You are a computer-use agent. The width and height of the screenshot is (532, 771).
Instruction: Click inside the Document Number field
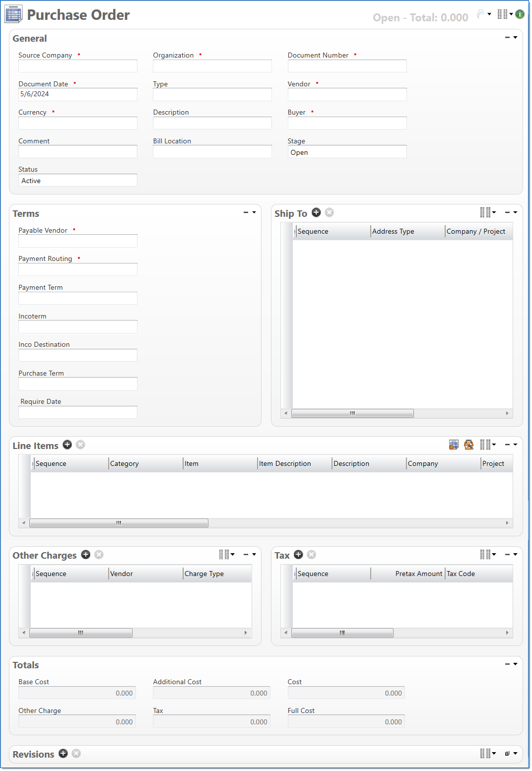pyautogui.click(x=346, y=66)
